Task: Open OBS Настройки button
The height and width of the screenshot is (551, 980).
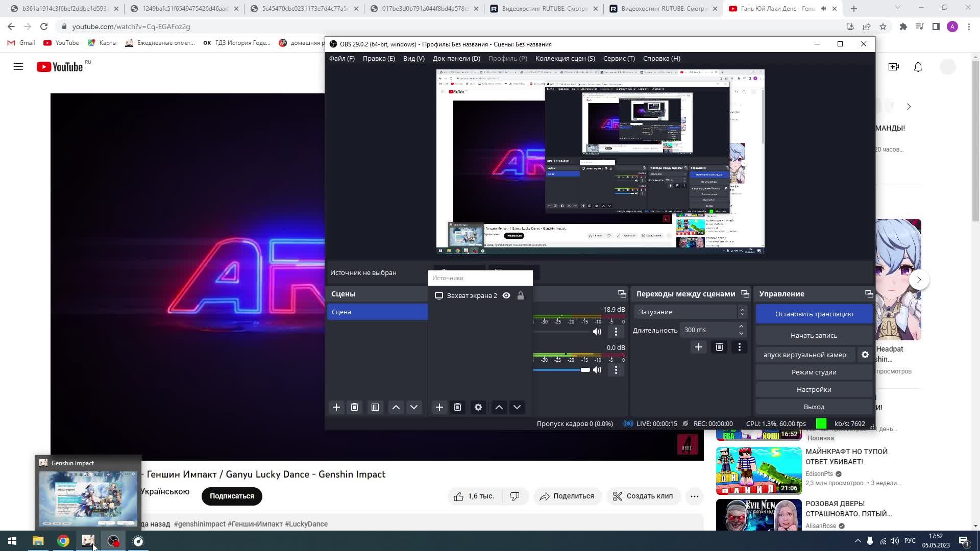Action: coord(814,389)
